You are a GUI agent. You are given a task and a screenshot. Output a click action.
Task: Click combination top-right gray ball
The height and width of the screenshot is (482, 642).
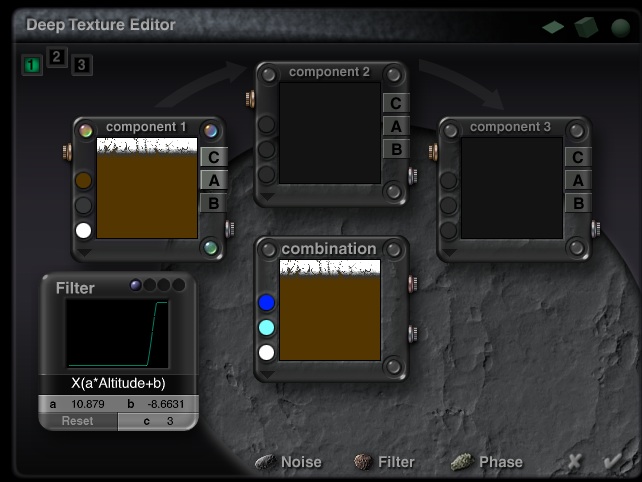click(393, 250)
